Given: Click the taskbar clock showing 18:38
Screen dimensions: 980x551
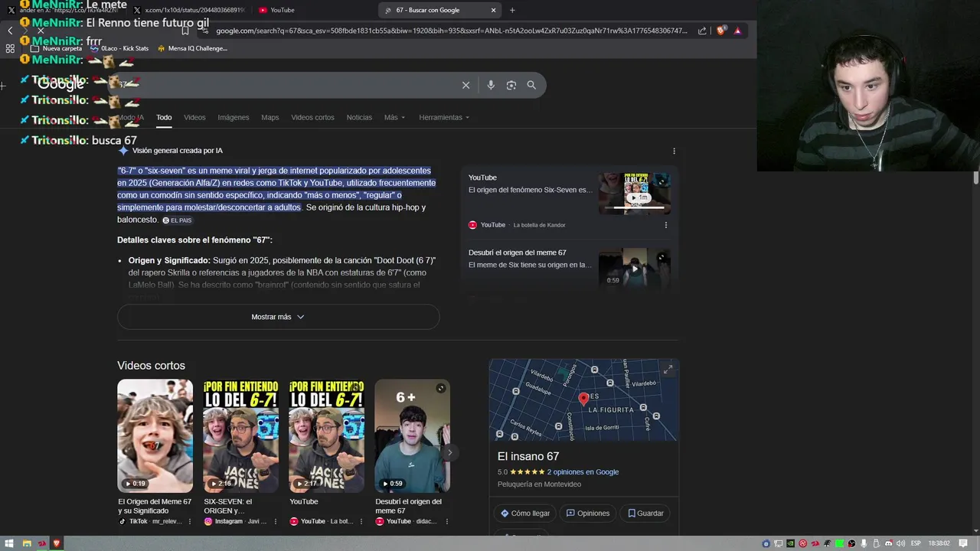Looking at the screenshot, I should [939, 543].
